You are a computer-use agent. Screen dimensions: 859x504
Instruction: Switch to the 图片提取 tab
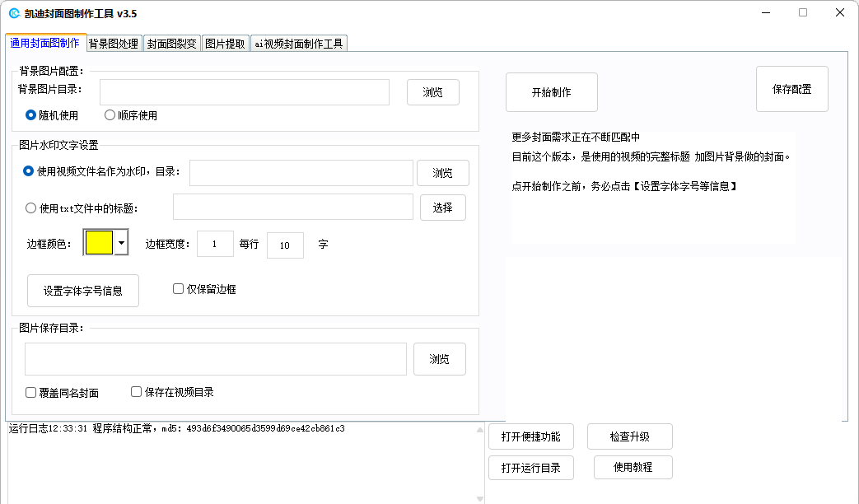click(225, 44)
